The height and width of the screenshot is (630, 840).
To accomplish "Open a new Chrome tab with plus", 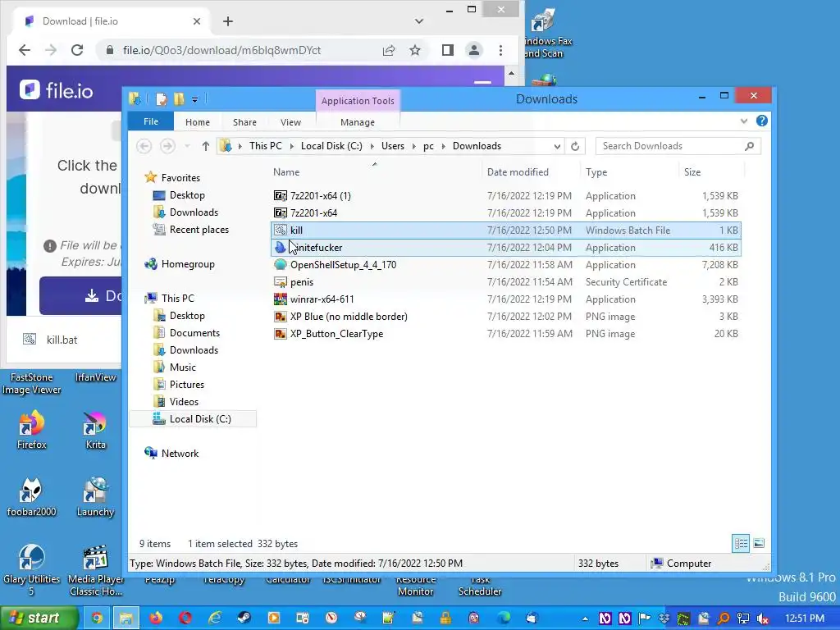I will [x=228, y=21].
